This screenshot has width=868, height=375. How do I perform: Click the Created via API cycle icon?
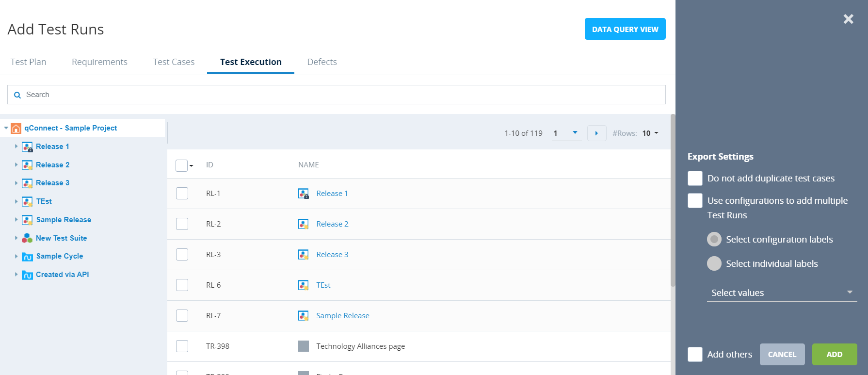pyautogui.click(x=28, y=275)
